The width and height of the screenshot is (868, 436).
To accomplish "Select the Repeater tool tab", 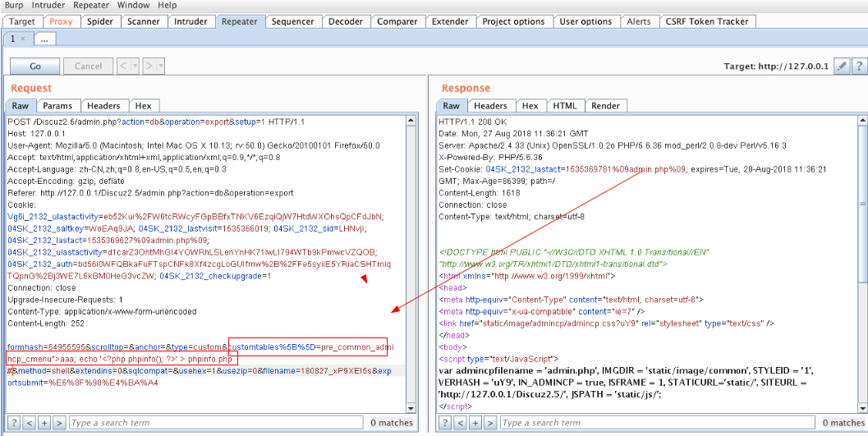I will (239, 21).
